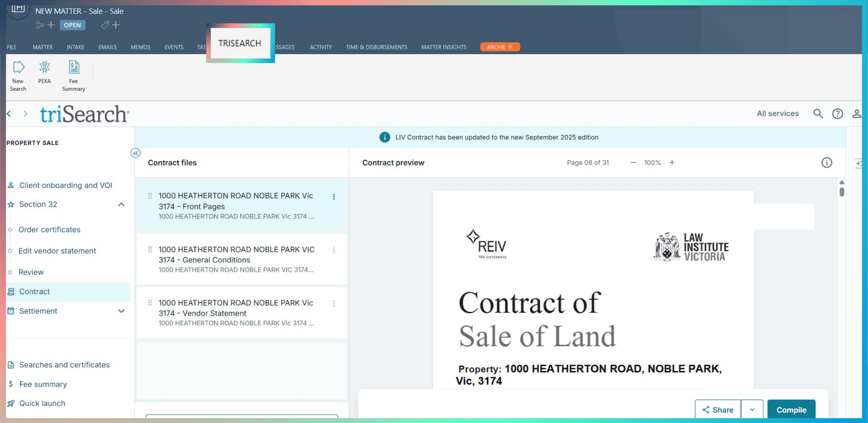Expand the Settlement section

tap(121, 311)
